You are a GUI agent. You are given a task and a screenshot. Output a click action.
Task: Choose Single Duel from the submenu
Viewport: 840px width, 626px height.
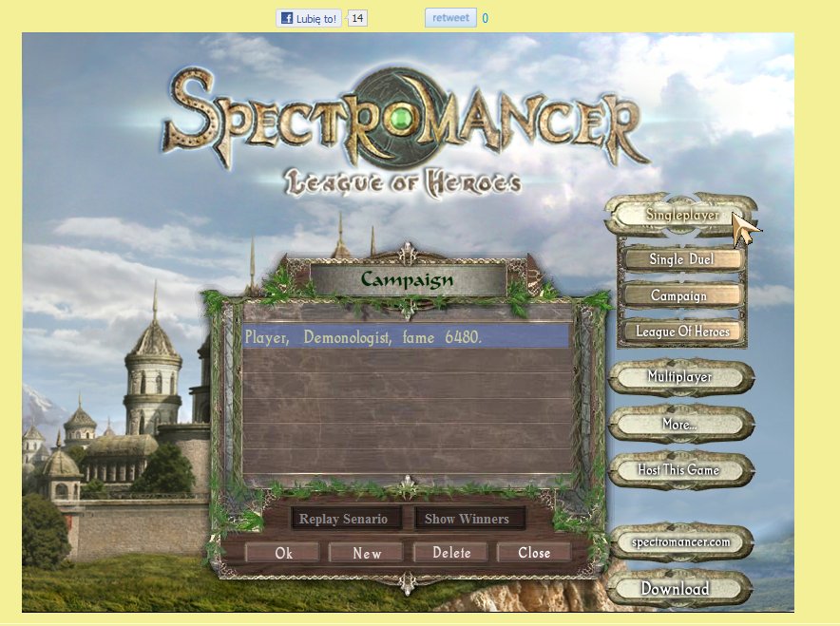click(681, 259)
